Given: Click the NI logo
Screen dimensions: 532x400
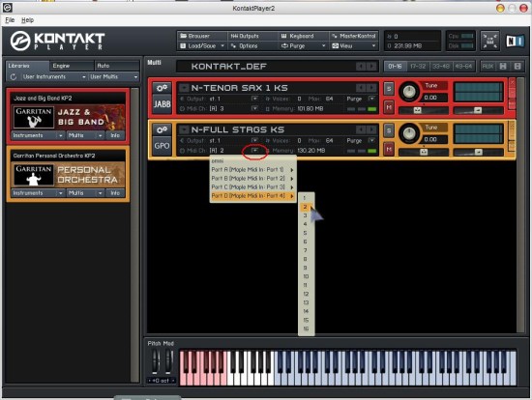Looking at the screenshot, I should 515,42.
